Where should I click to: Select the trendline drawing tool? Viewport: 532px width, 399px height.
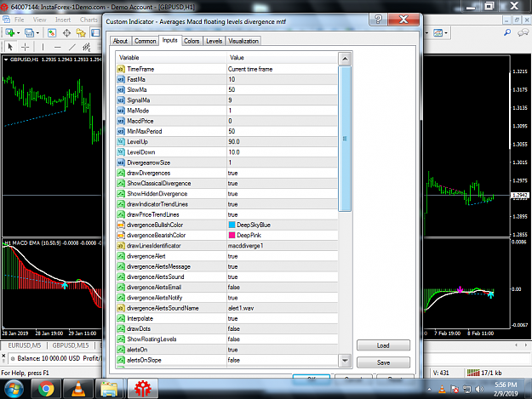[x=72, y=47]
